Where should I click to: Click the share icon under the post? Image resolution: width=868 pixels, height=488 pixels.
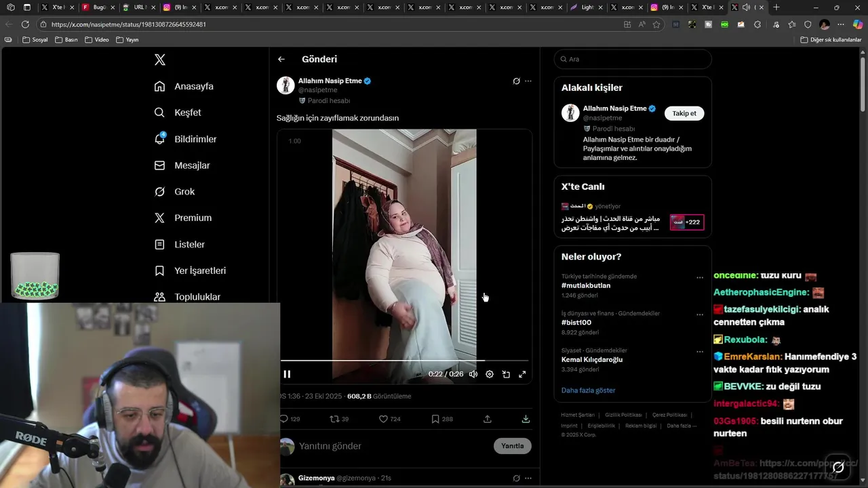click(x=487, y=419)
